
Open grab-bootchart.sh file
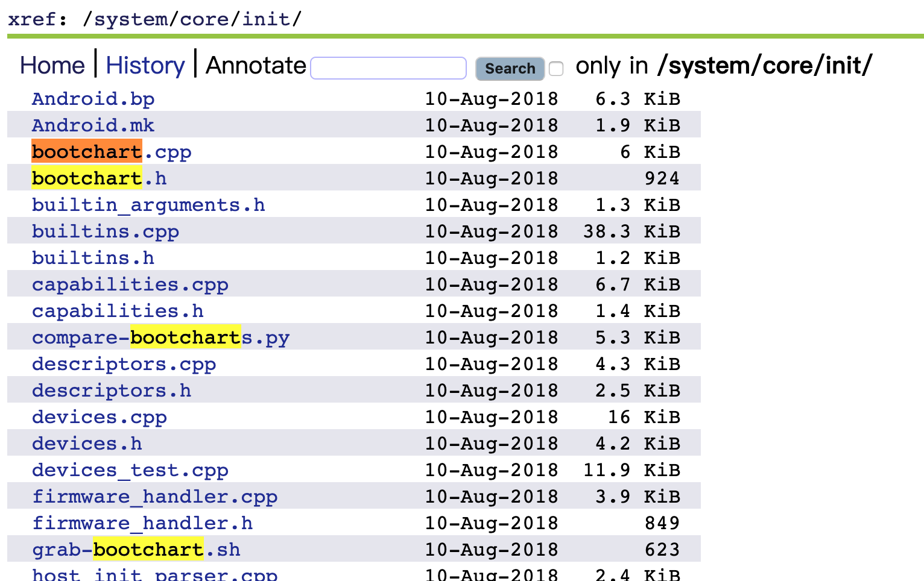pos(136,550)
